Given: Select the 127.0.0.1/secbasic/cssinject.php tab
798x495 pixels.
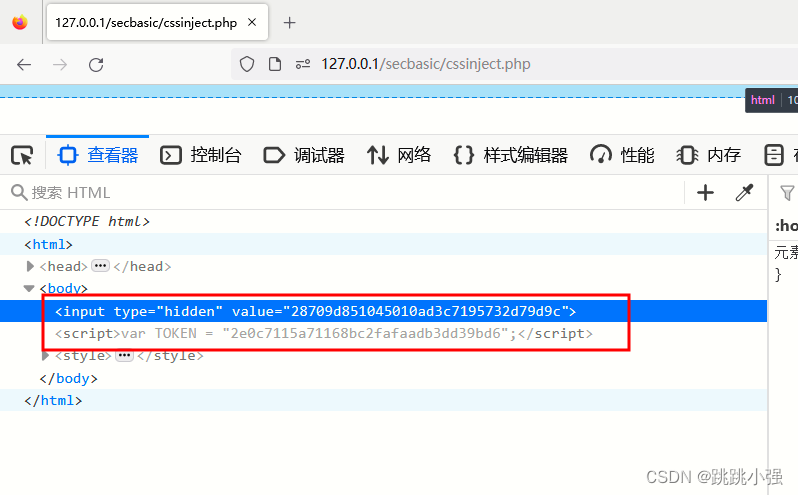Looking at the screenshot, I should click(157, 22).
